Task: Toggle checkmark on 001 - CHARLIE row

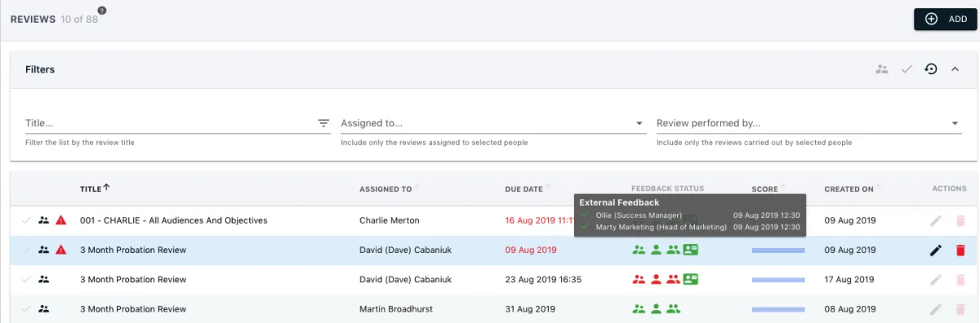Action: [x=27, y=220]
